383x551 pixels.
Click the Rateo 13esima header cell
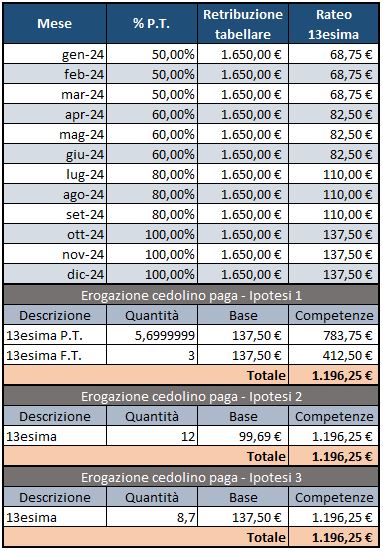pyautogui.click(x=333, y=24)
